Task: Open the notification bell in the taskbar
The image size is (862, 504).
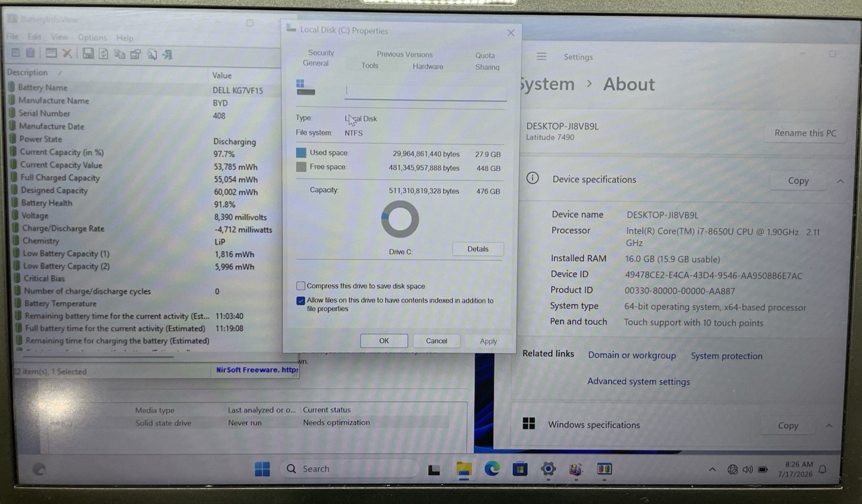Action: [x=822, y=469]
